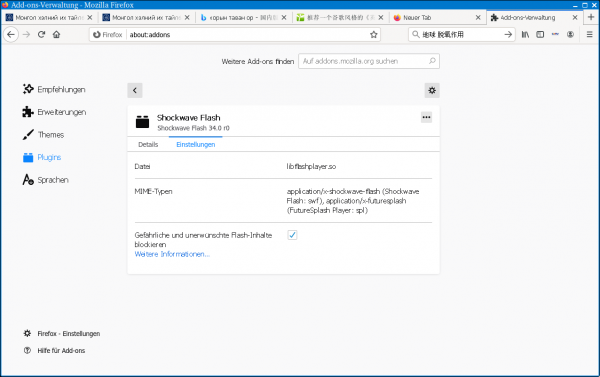This screenshot has height=377, width=600.
Task: Toggle blocking dangerous Flash content checkbox
Action: tap(292, 235)
